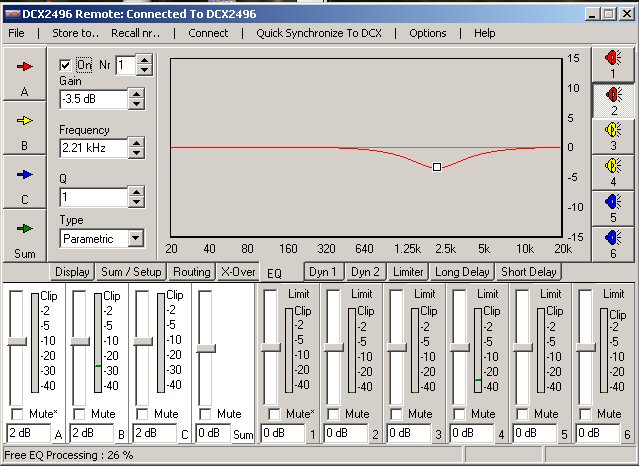Switch to the Dyn 2 tab

tap(365, 272)
